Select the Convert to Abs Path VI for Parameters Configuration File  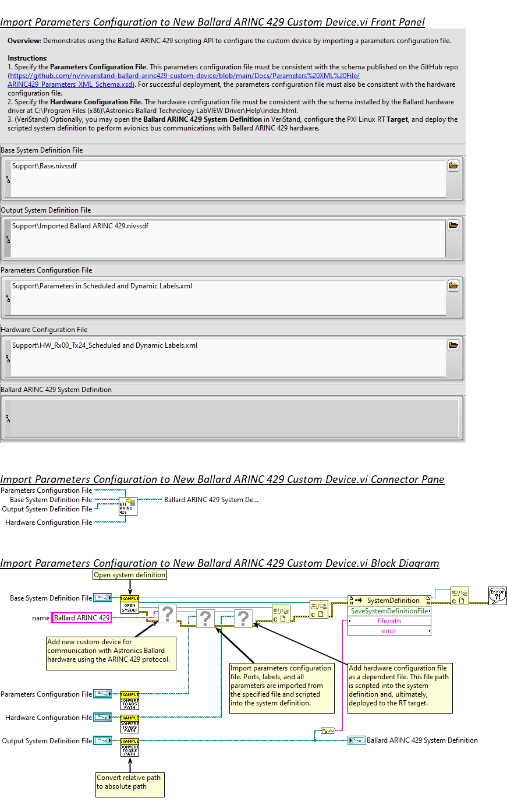coord(130,701)
